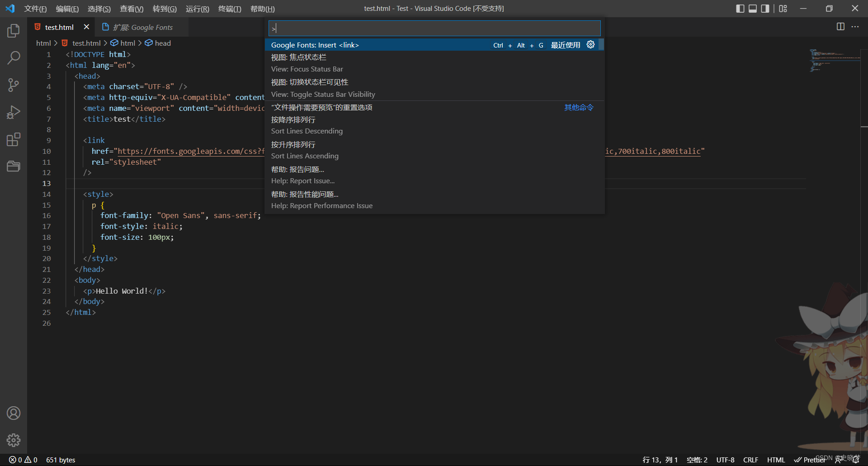Click the Split Editor icon at top right
The width and height of the screenshot is (868, 466).
click(840, 27)
